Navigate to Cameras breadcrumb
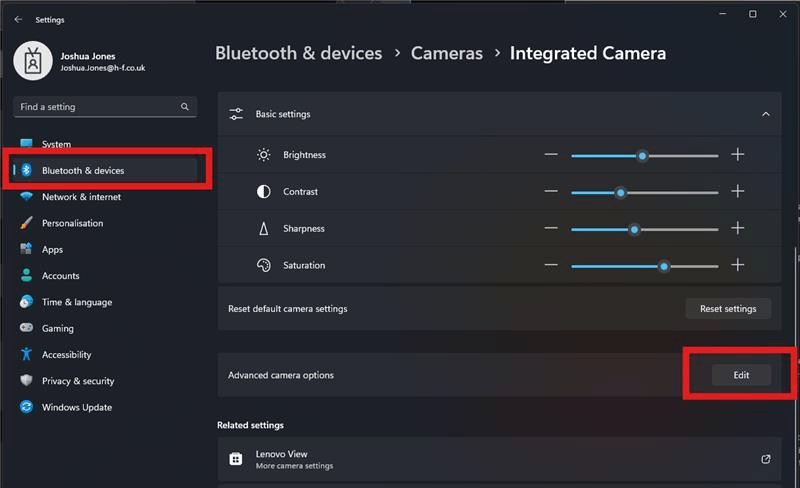Viewport: 800px width, 488px height. coord(446,53)
